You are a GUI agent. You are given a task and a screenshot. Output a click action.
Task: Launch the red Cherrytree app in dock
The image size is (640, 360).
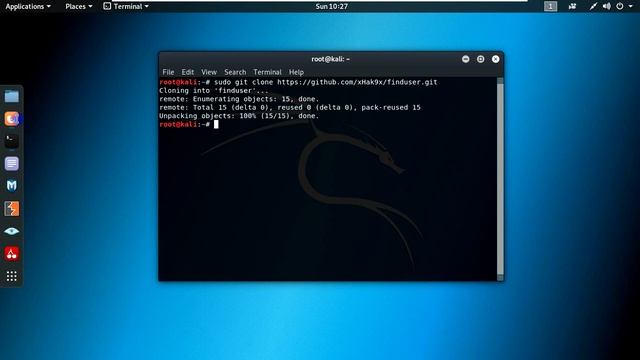[11, 253]
